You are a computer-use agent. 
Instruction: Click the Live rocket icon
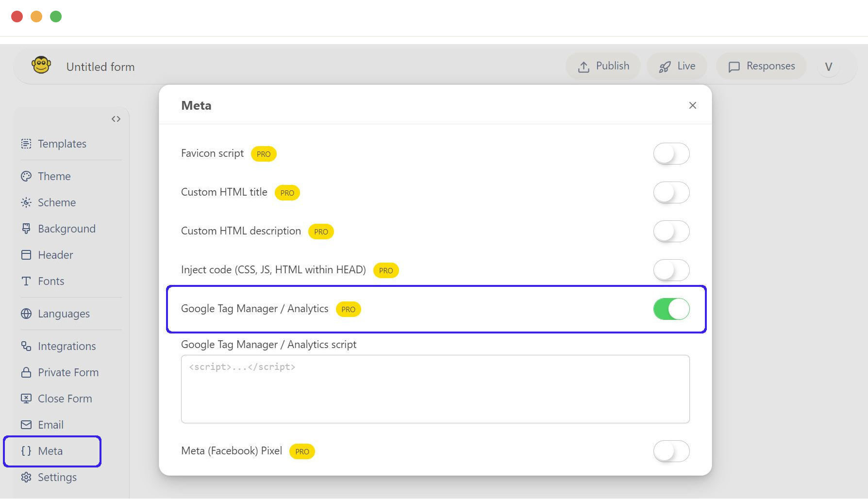pyautogui.click(x=665, y=67)
